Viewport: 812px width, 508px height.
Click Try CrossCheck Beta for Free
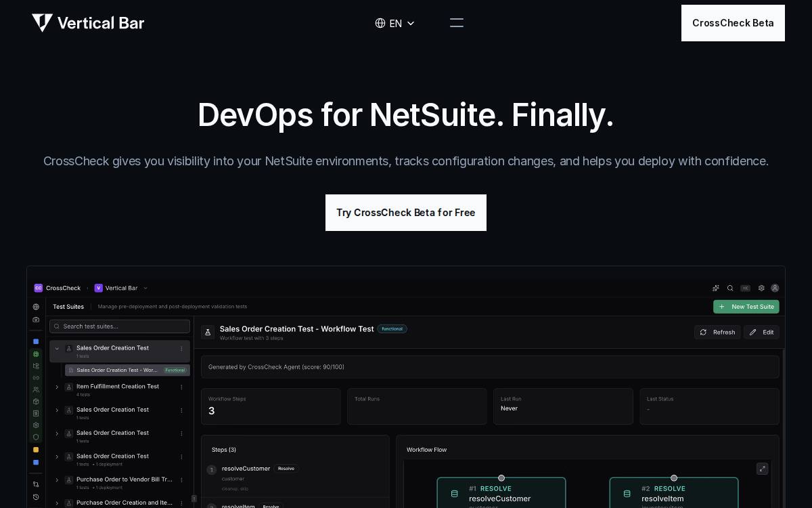(406, 213)
